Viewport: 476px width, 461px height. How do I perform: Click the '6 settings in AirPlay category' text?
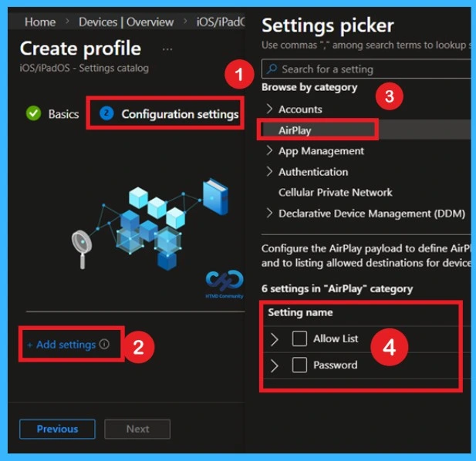tap(337, 289)
